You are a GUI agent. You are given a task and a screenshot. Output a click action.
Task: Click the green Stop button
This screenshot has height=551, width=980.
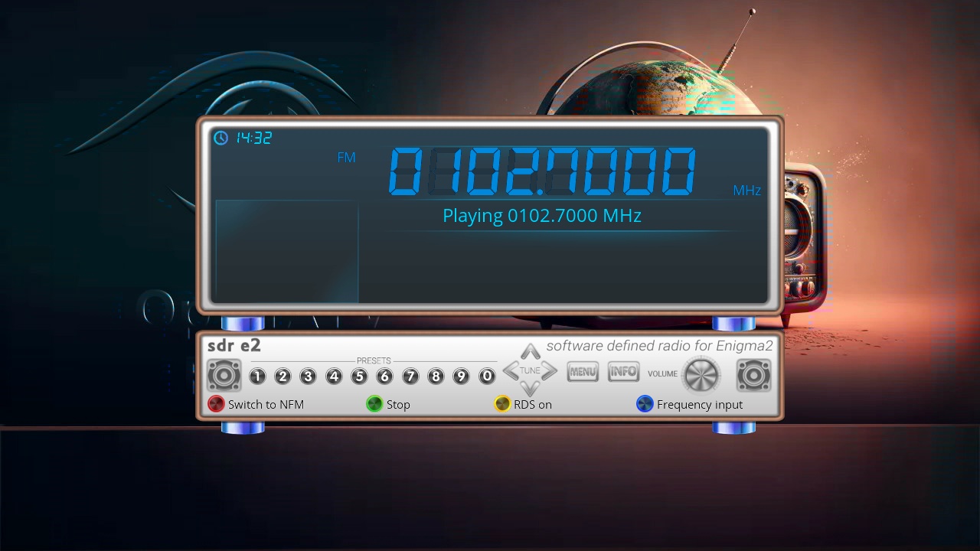point(374,404)
